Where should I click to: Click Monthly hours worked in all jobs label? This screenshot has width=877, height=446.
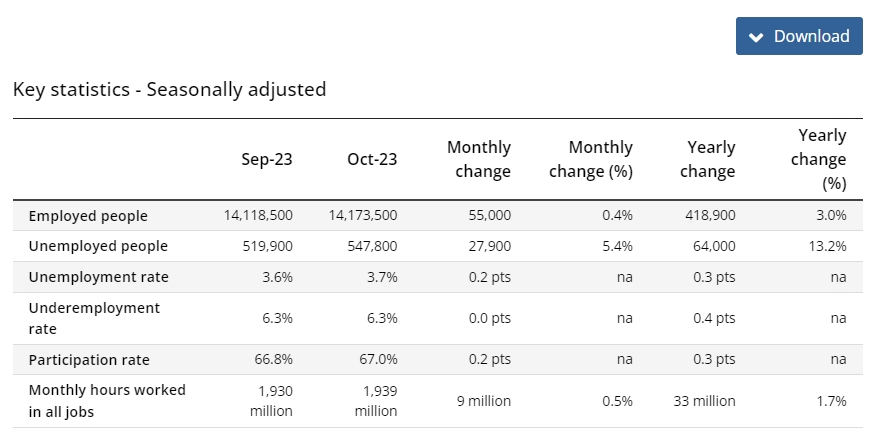coord(107,400)
